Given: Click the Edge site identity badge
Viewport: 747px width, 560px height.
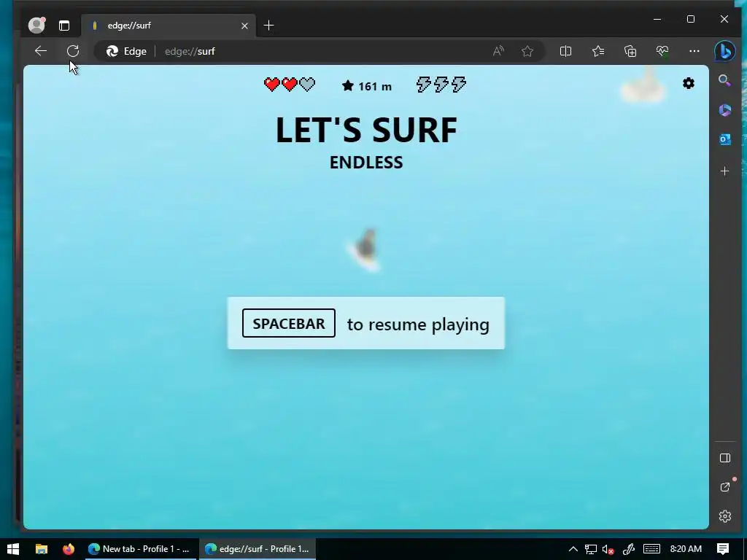Looking at the screenshot, I should [x=127, y=51].
